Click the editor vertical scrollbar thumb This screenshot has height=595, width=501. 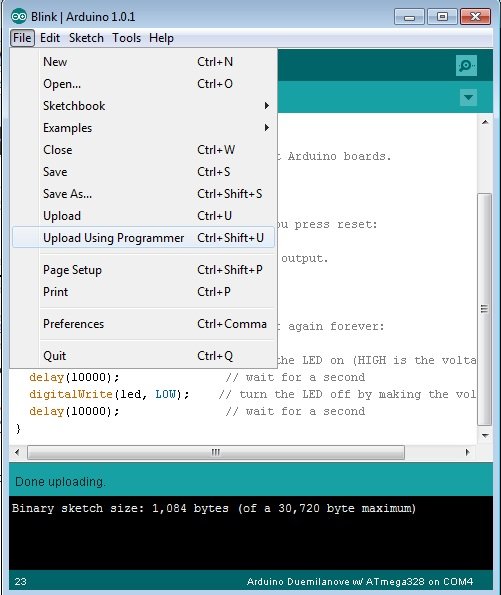coord(484,309)
